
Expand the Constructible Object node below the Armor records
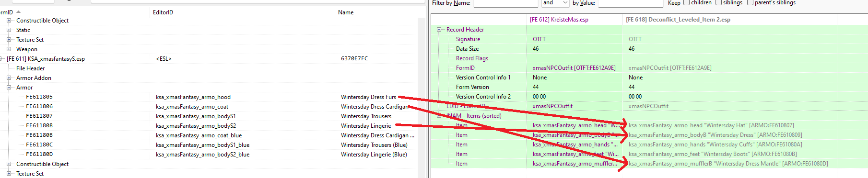(9, 164)
